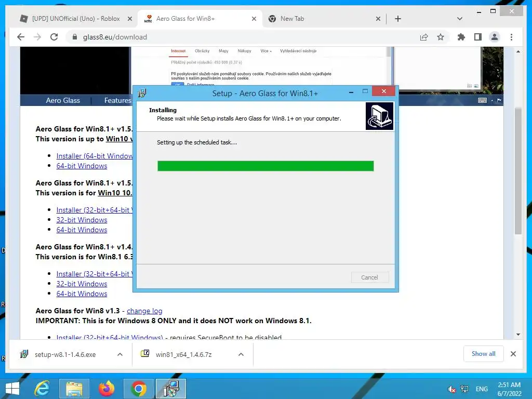Close the New Tab tab

pos(378,19)
